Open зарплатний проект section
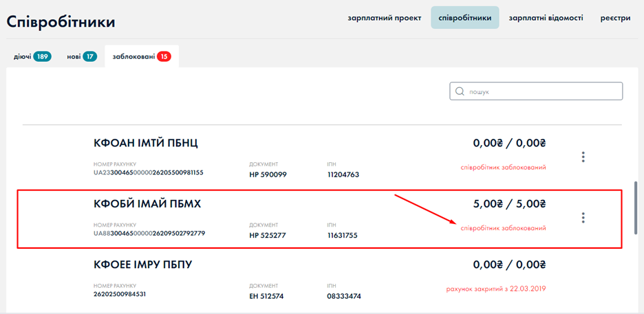The width and height of the screenshot is (644, 314). [x=384, y=18]
